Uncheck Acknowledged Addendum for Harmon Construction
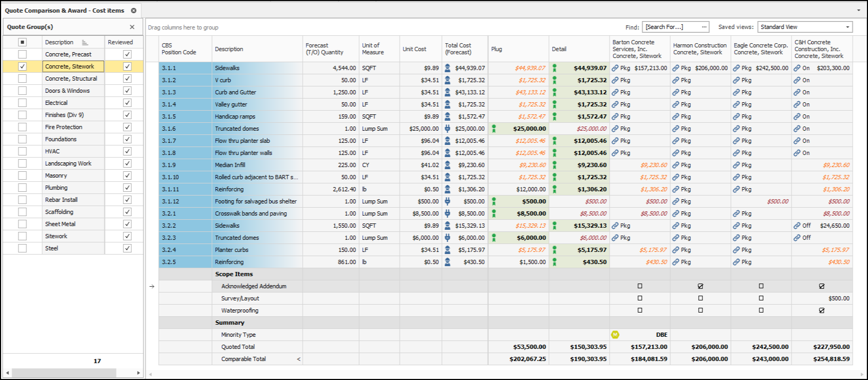Image resolution: width=868 pixels, height=380 pixels. (700, 286)
